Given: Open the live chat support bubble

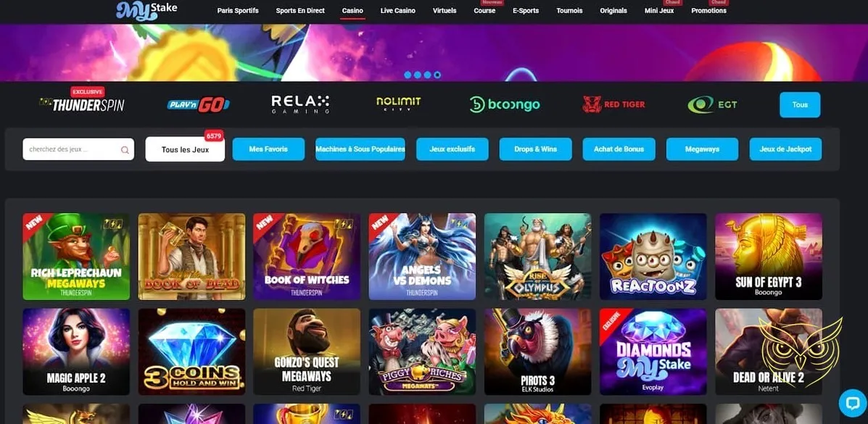Looking at the screenshot, I should click(853, 403).
